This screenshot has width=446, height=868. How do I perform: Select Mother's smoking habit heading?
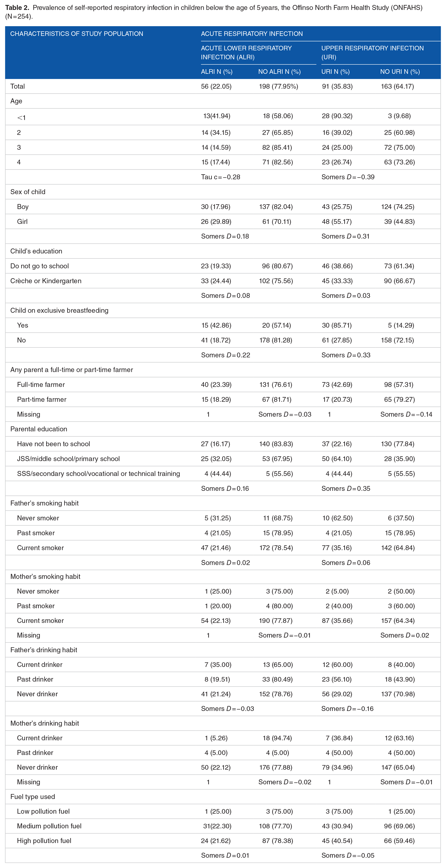point(45,576)
